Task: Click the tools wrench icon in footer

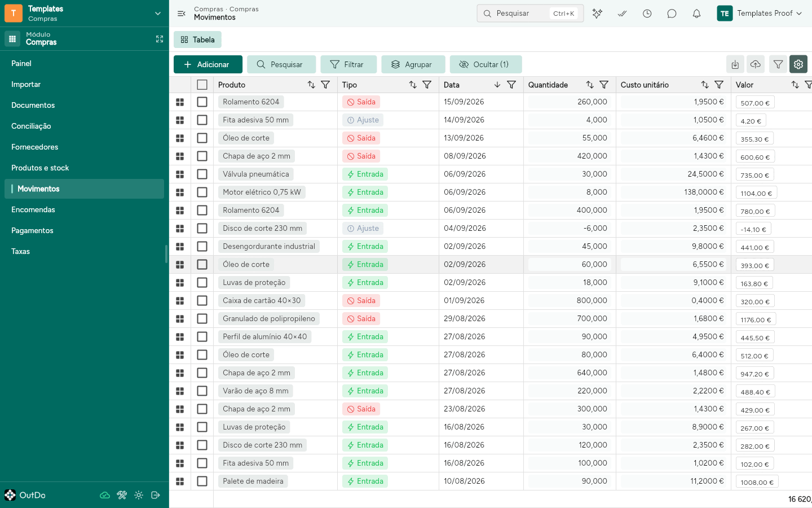Action: click(x=122, y=495)
